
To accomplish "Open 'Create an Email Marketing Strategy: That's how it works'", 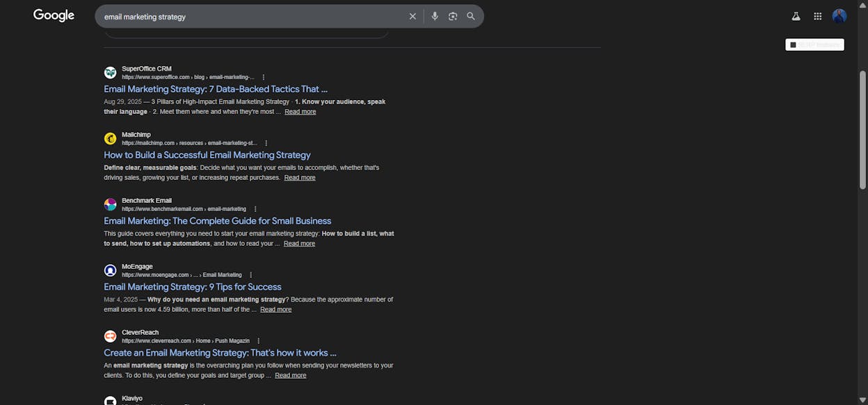I will click(220, 353).
